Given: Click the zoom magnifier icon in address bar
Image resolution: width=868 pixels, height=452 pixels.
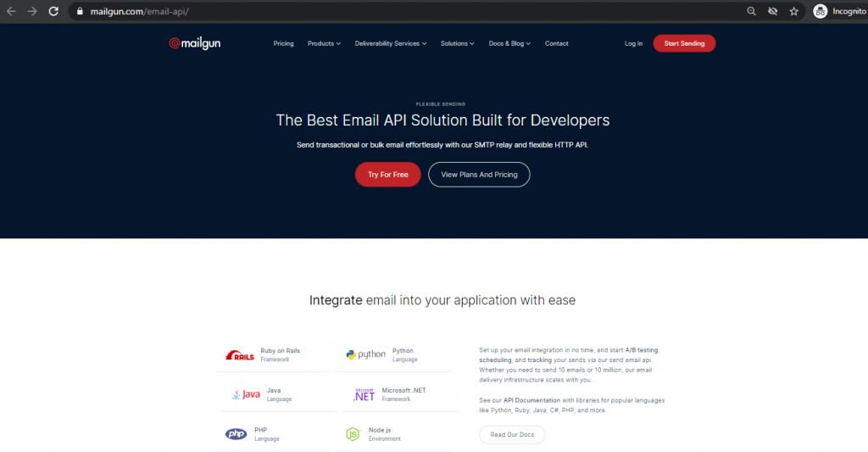Looking at the screenshot, I should tap(751, 11).
